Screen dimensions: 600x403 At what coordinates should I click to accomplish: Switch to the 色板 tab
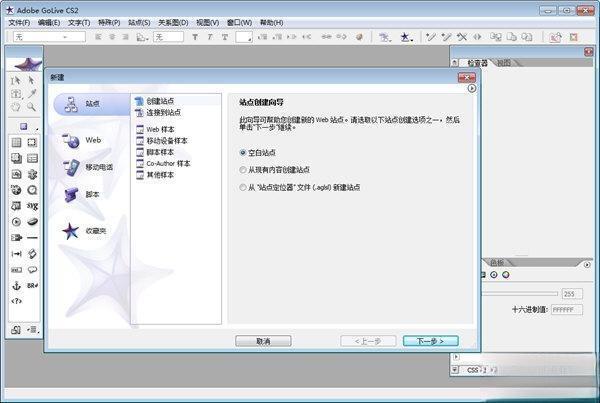click(x=497, y=263)
